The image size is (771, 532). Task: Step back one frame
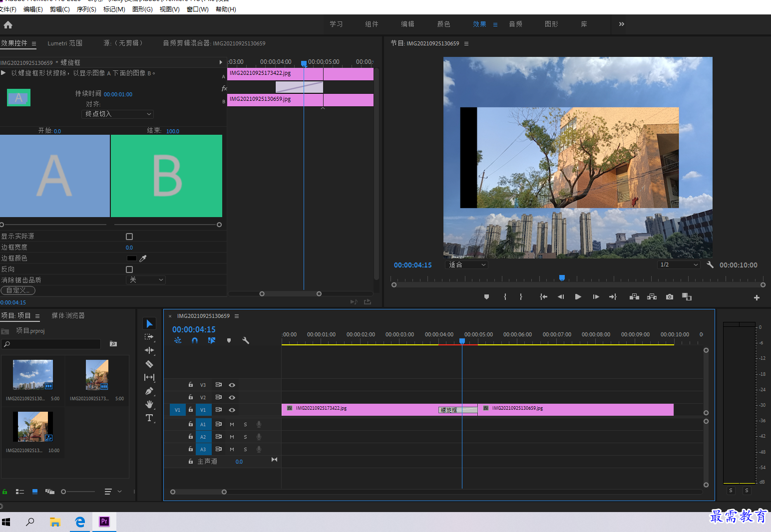561,297
